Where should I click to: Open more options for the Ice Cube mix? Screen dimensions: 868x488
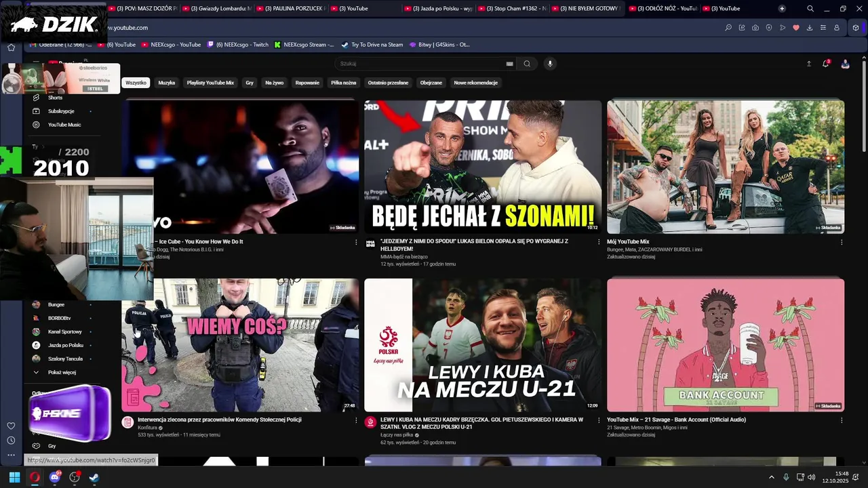(356, 242)
